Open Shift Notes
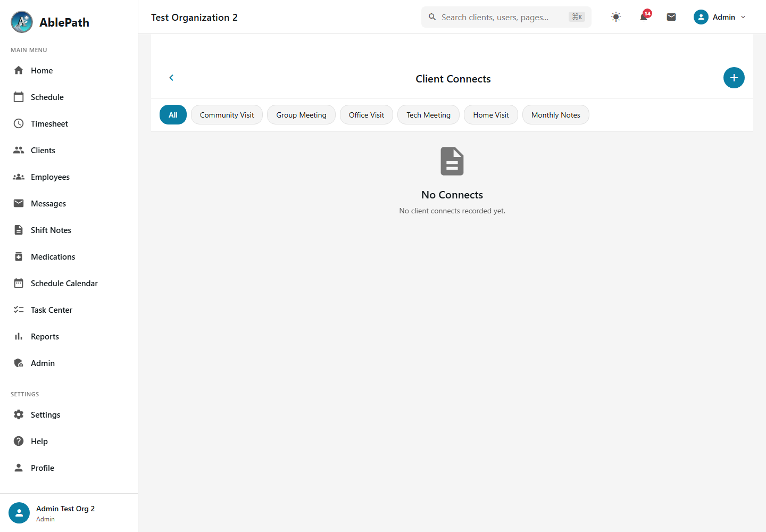 click(69, 230)
